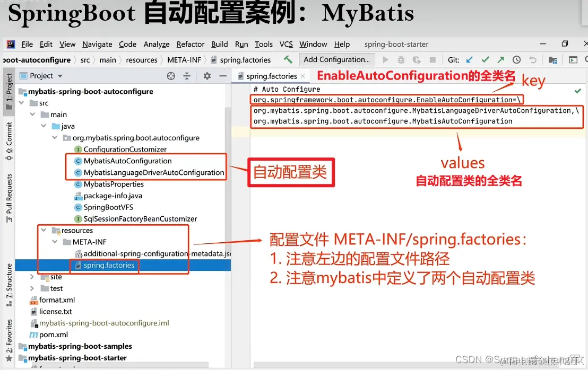Viewport: 588px width, 370px height.
Task: Collapse org.mybatis.spring.boot.autoconfigure package node
Action: (x=55, y=138)
